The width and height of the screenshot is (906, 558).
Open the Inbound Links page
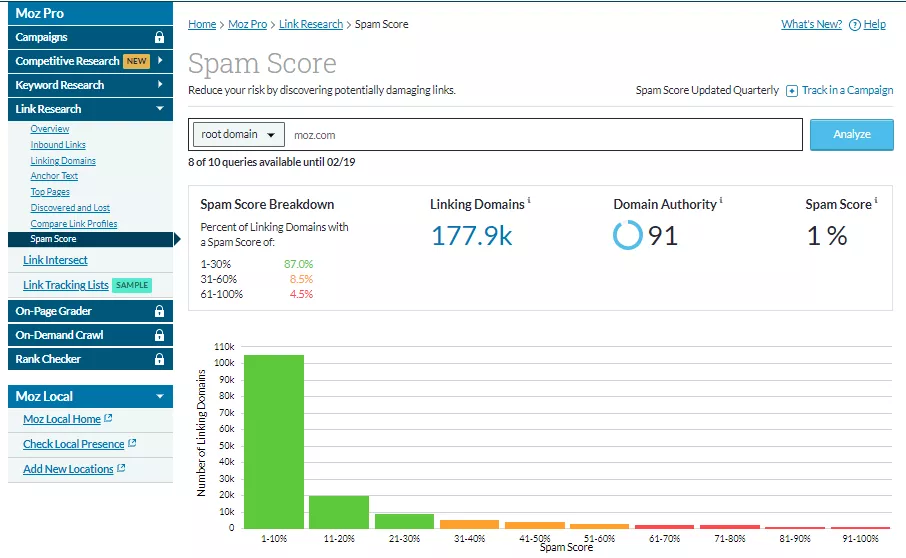point(58,145)
